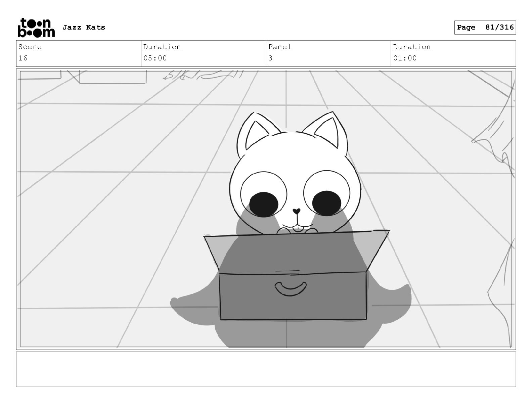Viewport: 532px width, 411px height.
Task: Click the scene number '16'
Action: pos(23,58)
